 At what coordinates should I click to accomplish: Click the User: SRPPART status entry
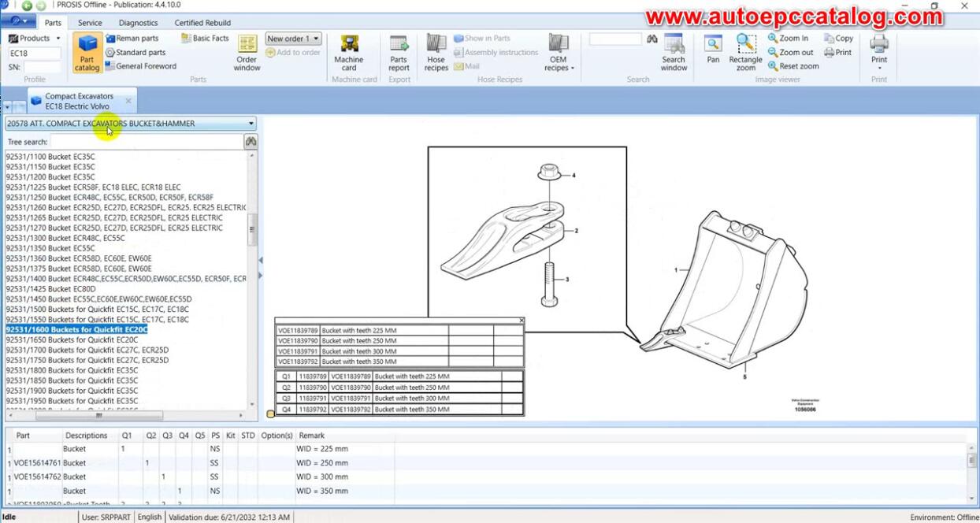(106, 517)
